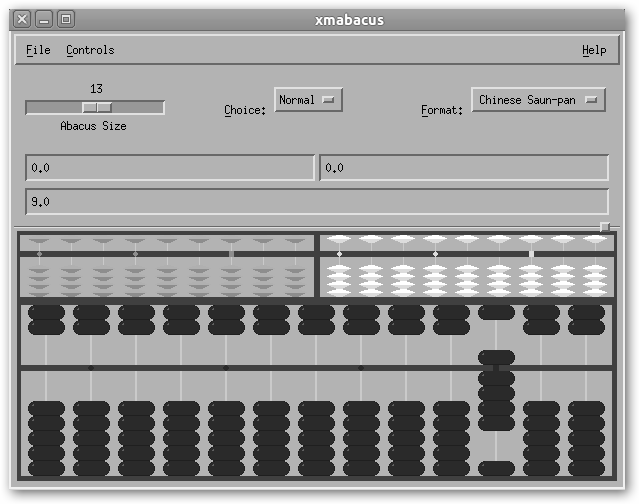Screen dimensions: 639x504
Task: Click the bottommost bead in the leftmost column
Action: [47, 468]
